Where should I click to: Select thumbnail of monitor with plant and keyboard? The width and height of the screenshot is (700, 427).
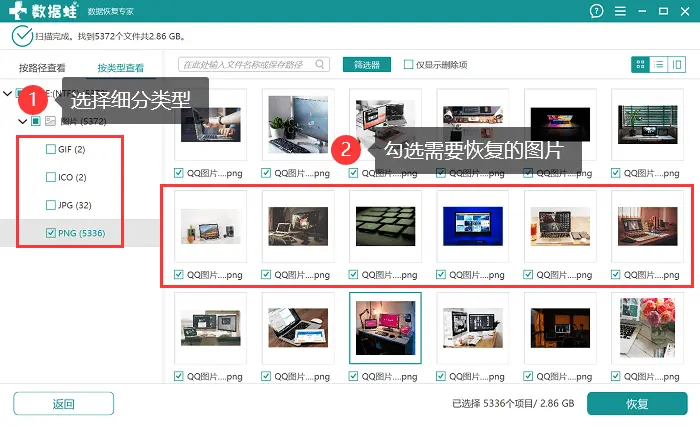pyautogui.click(x=298, y=125)
